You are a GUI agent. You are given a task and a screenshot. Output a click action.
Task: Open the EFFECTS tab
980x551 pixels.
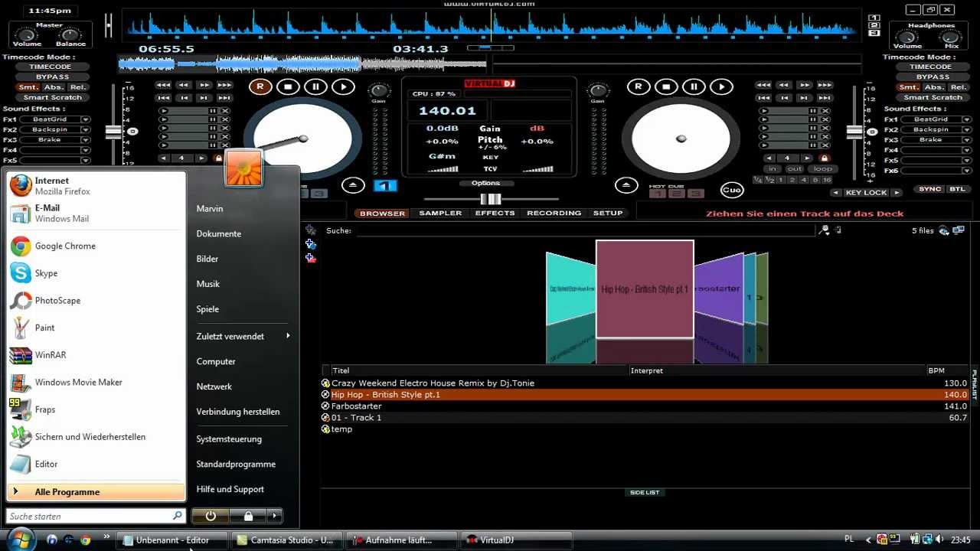[x=495, y=213]
